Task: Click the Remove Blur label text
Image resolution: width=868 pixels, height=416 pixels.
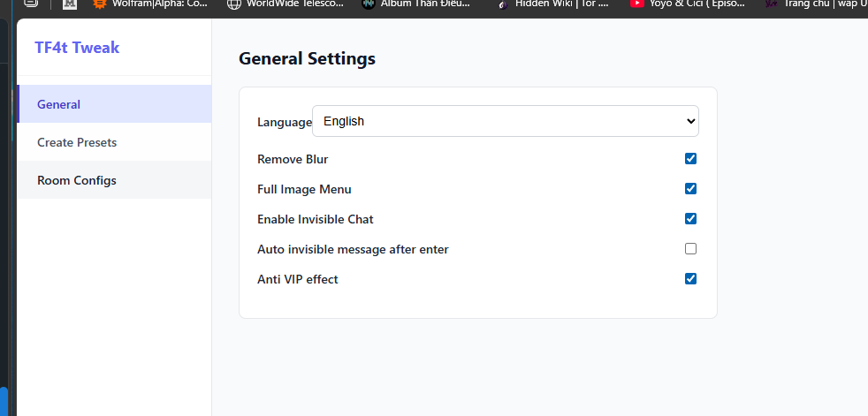Action: (x=293, y=159)
